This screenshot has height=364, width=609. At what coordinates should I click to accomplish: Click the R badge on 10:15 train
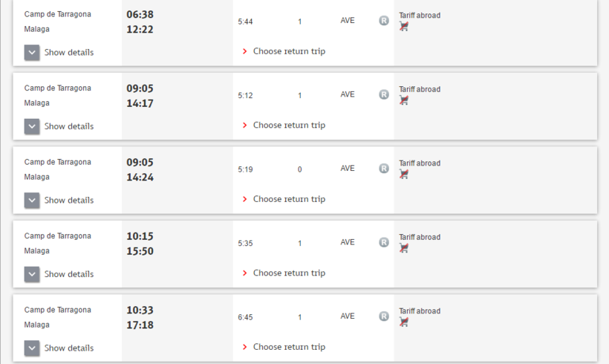384,242
